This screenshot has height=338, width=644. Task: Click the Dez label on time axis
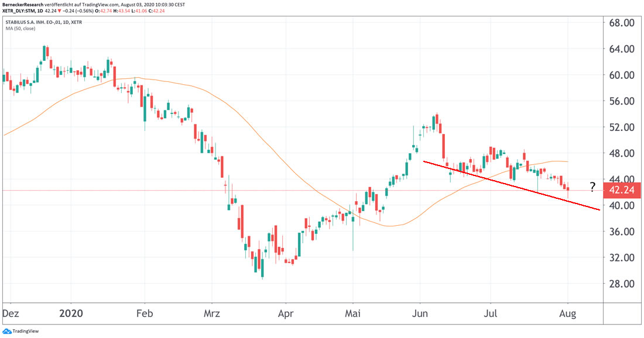(x=10, y=313)
